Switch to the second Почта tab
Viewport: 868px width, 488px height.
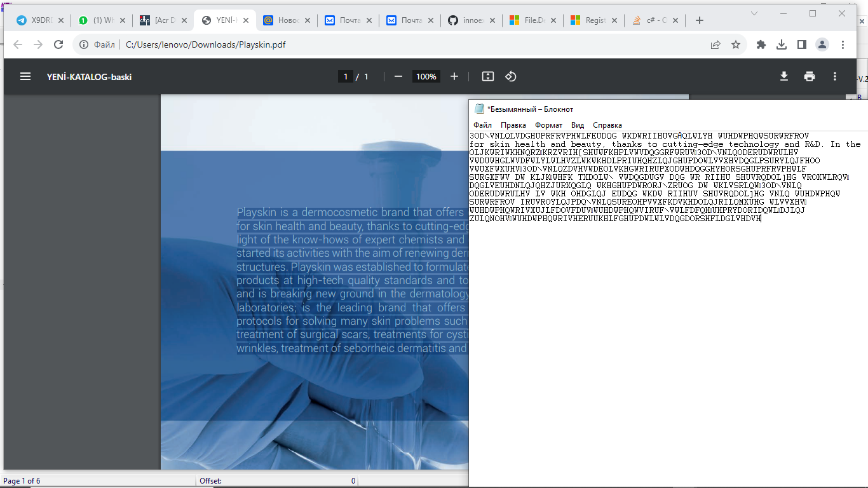pos(409,20)
